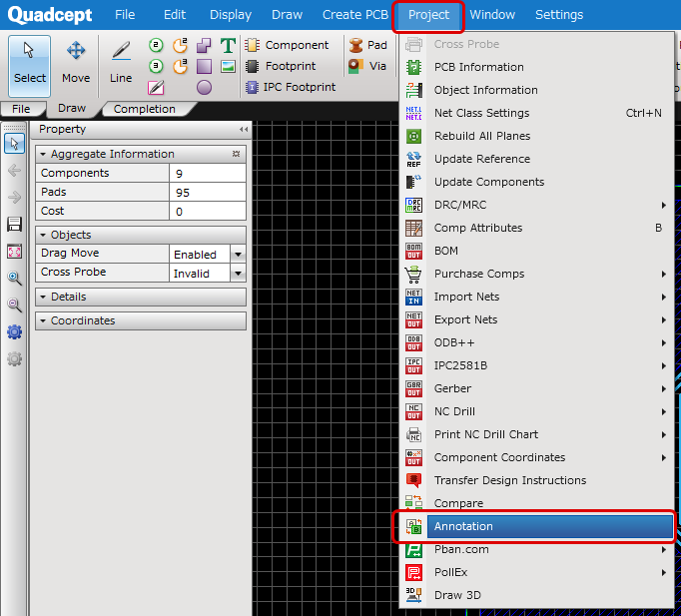Click the Components count value field
Screen dimensions: 681x616
coord(208,173)
